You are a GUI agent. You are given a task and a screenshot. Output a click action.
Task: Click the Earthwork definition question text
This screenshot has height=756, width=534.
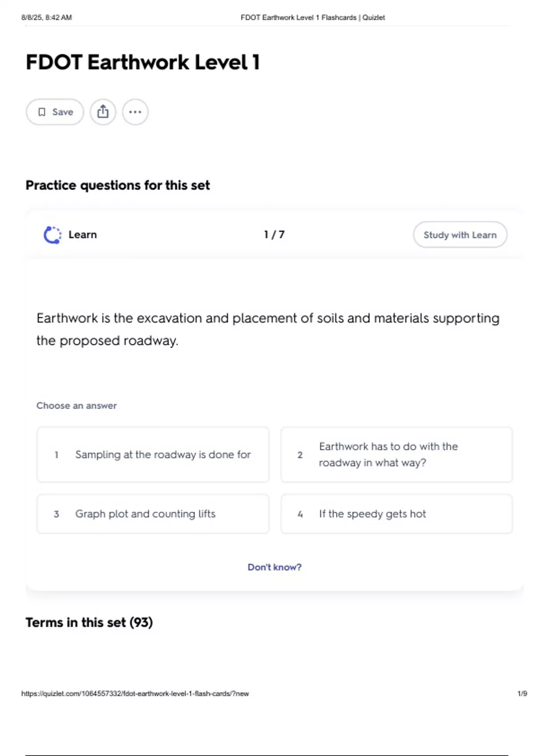tap(267, 329)
